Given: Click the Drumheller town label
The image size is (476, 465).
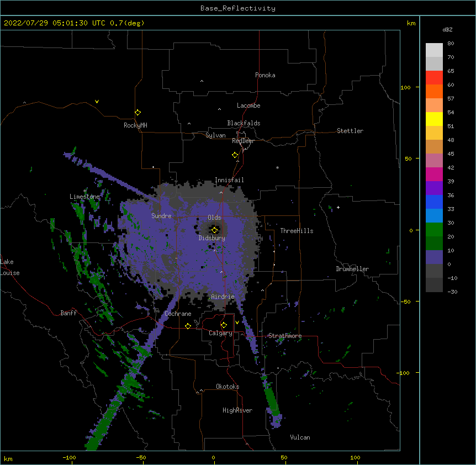Looking at the screenshot, I should [x=352, y=269].
